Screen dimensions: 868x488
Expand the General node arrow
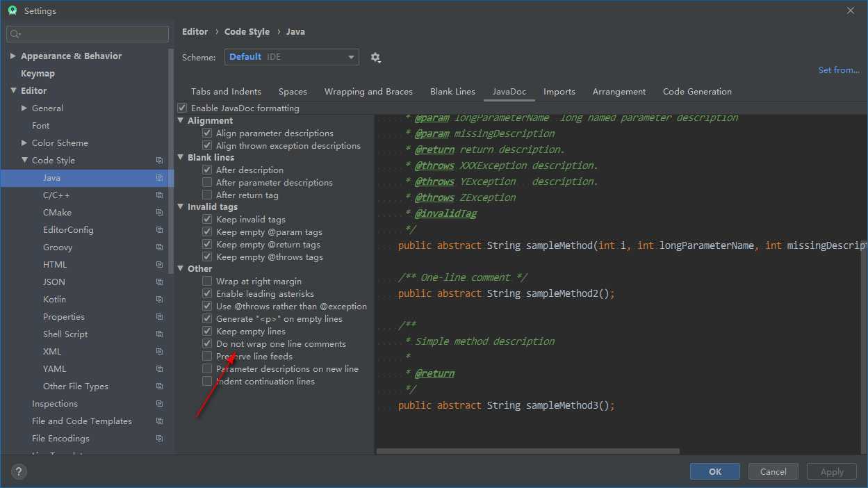pyautogui.click(x=24, y=108)
